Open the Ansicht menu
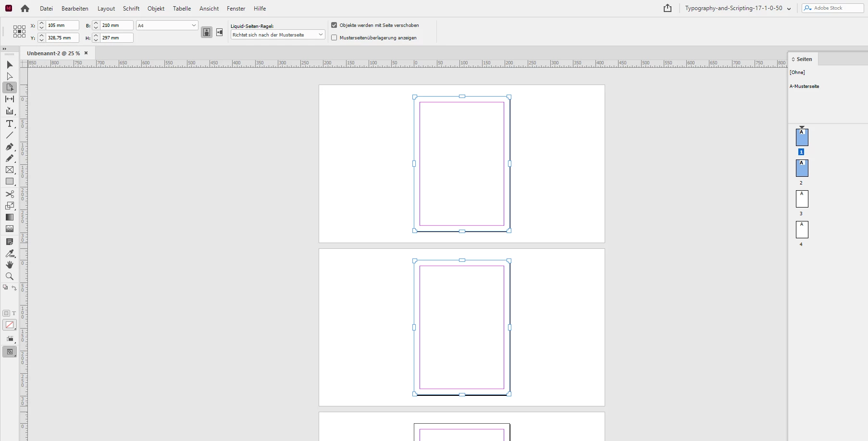868x441 pixels. [209, 9]
